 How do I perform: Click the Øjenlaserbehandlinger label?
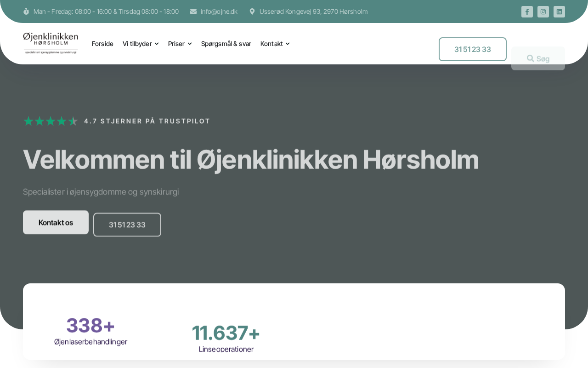tap(90, 342)
